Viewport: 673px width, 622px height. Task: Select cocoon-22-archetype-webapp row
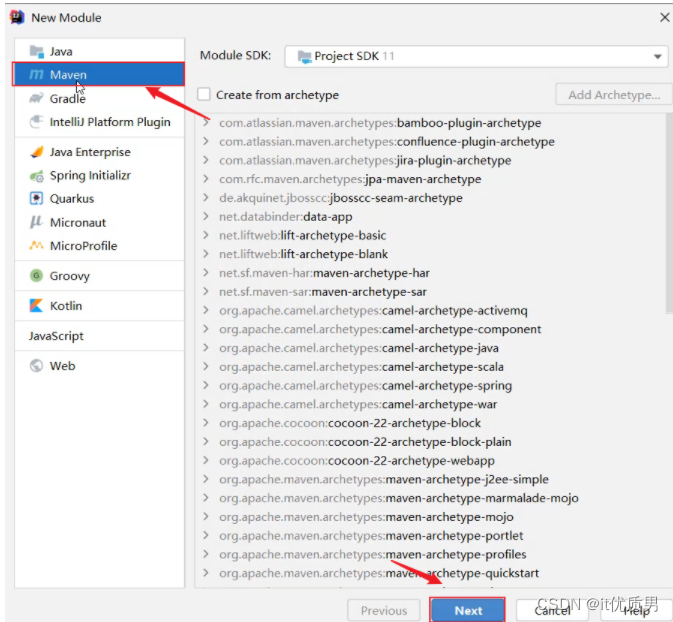[x=431, y=461]
